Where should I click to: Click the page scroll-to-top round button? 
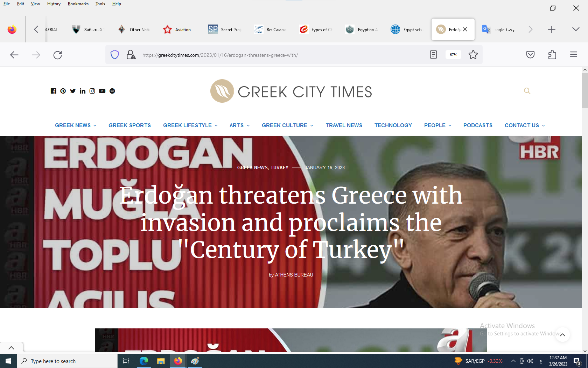point(562,335)
